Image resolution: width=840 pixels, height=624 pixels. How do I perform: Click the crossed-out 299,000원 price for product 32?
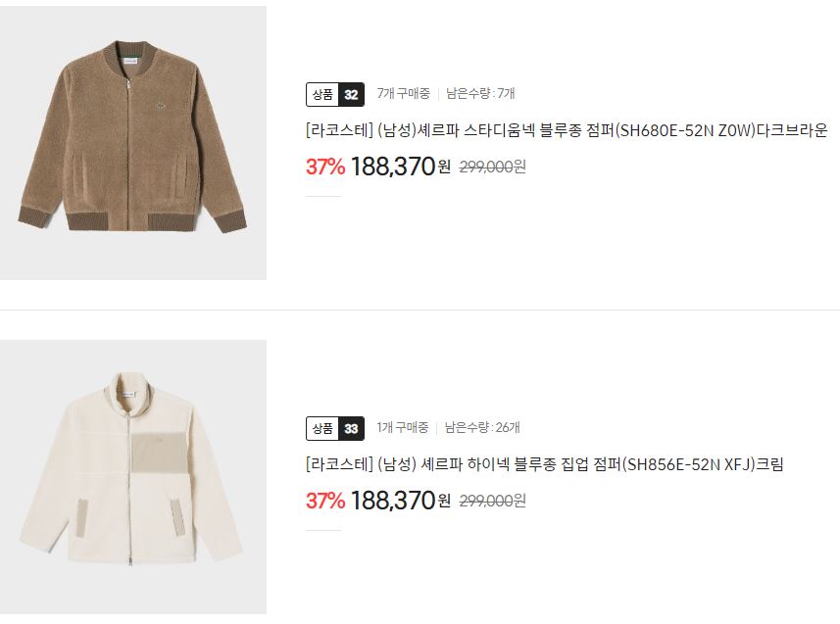pos(493,168)
